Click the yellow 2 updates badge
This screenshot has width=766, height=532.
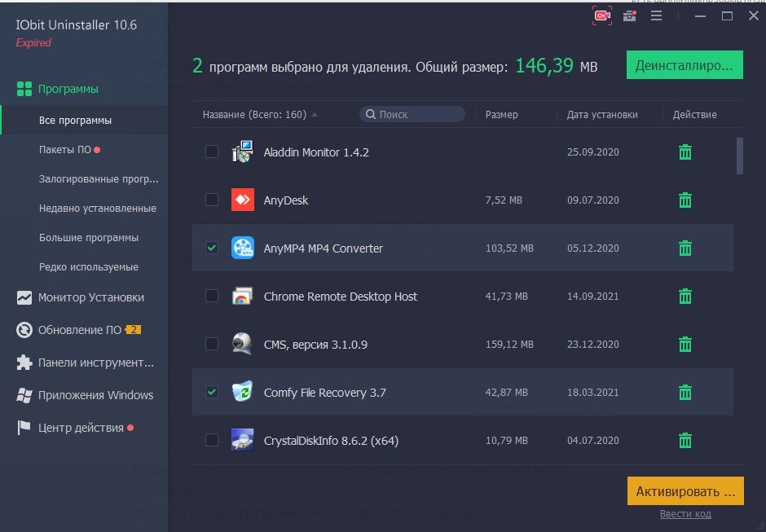(133, 330)
